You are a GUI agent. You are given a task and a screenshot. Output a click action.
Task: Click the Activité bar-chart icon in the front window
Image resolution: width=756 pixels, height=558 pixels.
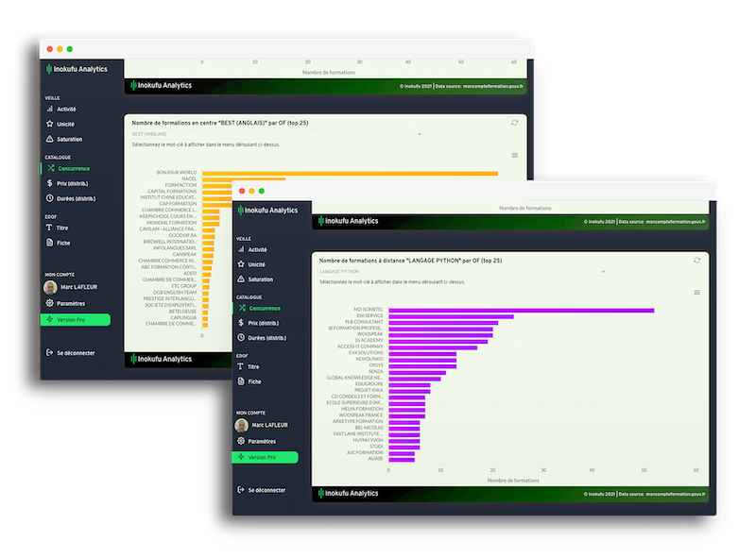click(x=243, y=251)
